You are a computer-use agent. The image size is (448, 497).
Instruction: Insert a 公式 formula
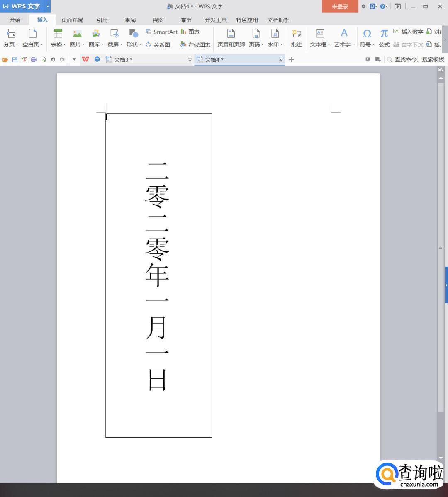pyautogui.click(x=384, y=38)
